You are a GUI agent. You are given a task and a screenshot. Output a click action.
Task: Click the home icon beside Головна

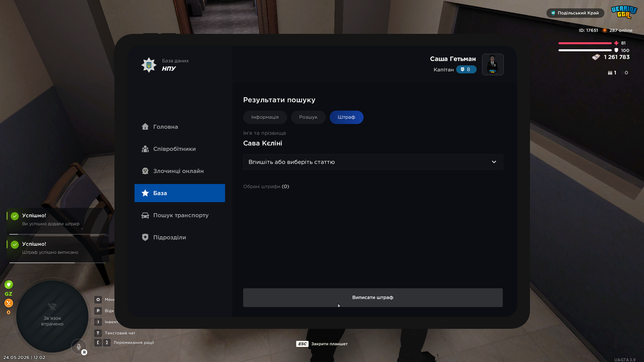point(145,127)
